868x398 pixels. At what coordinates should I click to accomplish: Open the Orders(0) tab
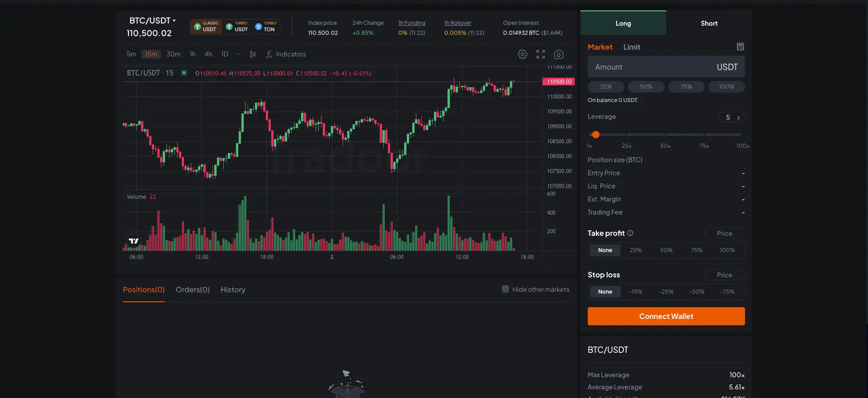[x=193, y=290]
